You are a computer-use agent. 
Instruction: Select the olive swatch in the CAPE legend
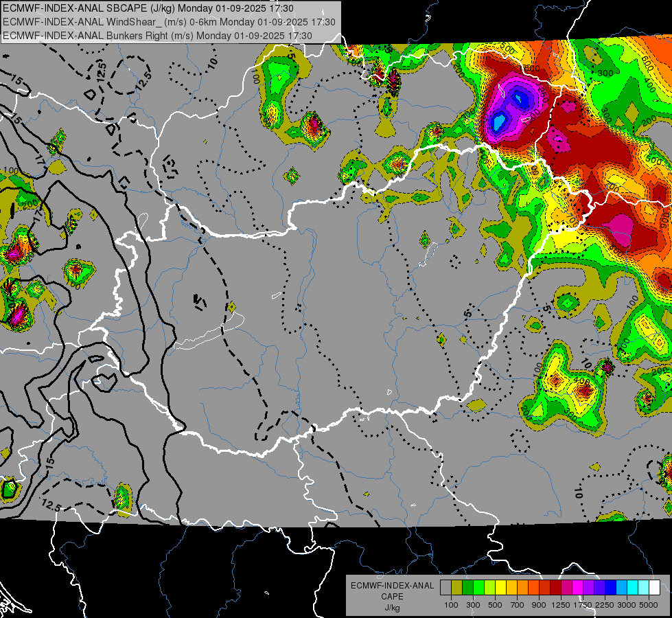coord(456,588)
